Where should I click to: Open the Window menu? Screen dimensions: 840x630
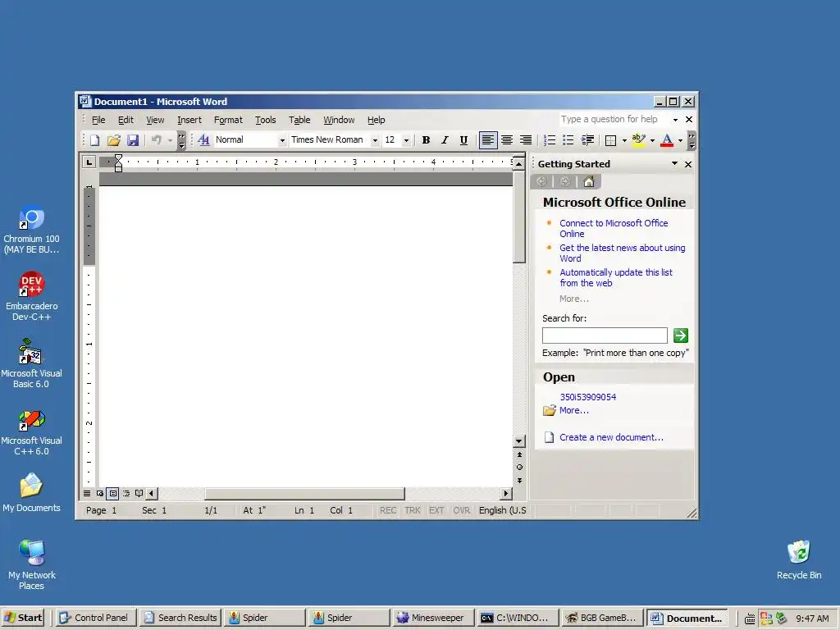tap(339, 120)
